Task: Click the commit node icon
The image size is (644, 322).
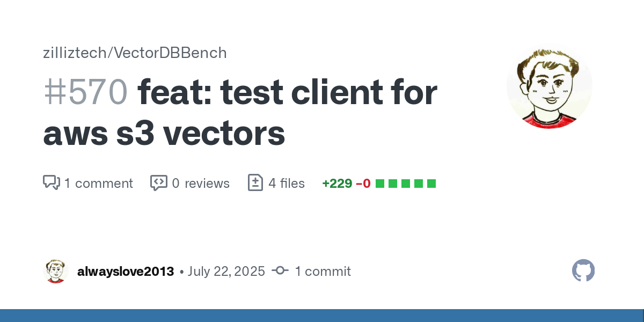Action: 280,271
